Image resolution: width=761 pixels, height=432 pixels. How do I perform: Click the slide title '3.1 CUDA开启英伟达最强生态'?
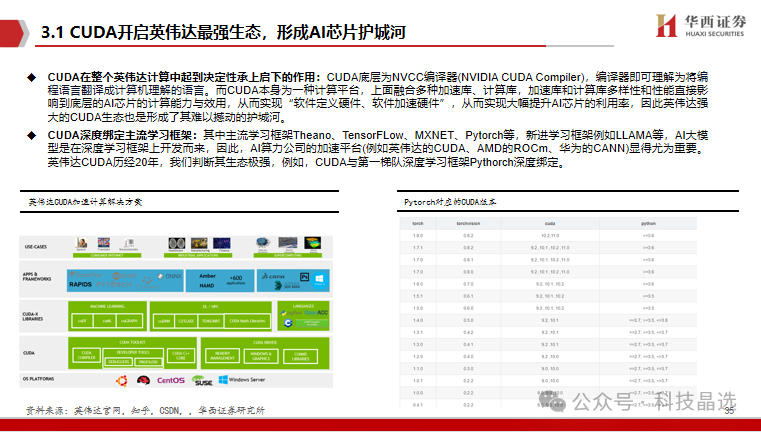tap(152, 33)
